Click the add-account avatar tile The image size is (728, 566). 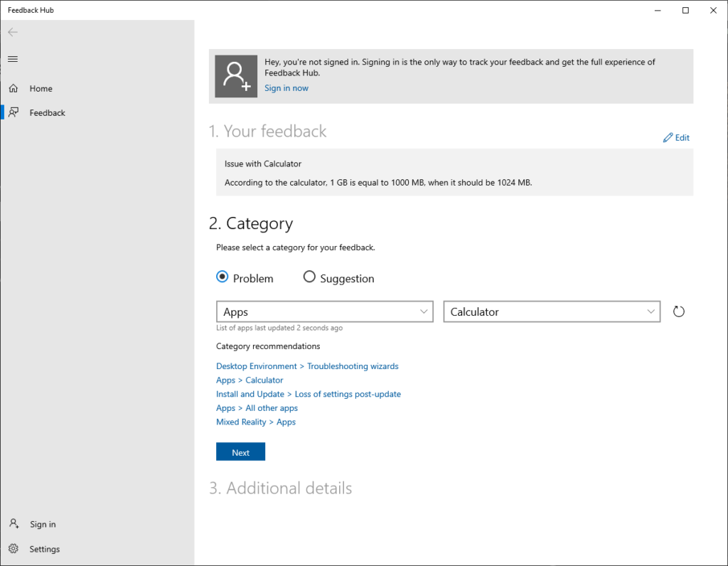236,76
